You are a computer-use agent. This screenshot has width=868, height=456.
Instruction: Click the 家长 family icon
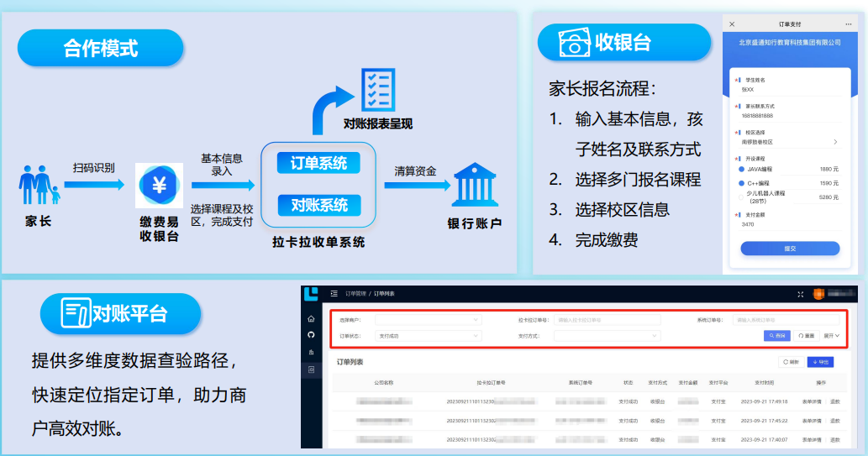tap(39, 185)
